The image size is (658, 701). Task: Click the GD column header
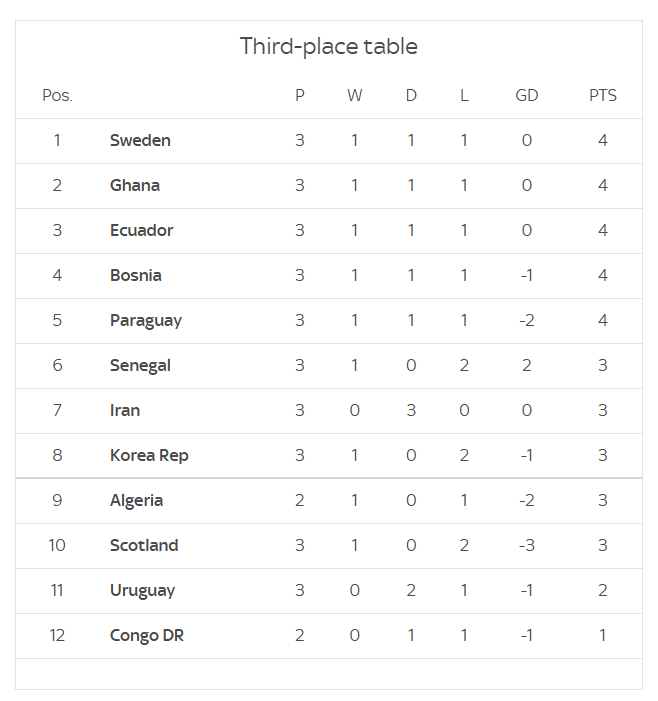[x=527, y=95]
